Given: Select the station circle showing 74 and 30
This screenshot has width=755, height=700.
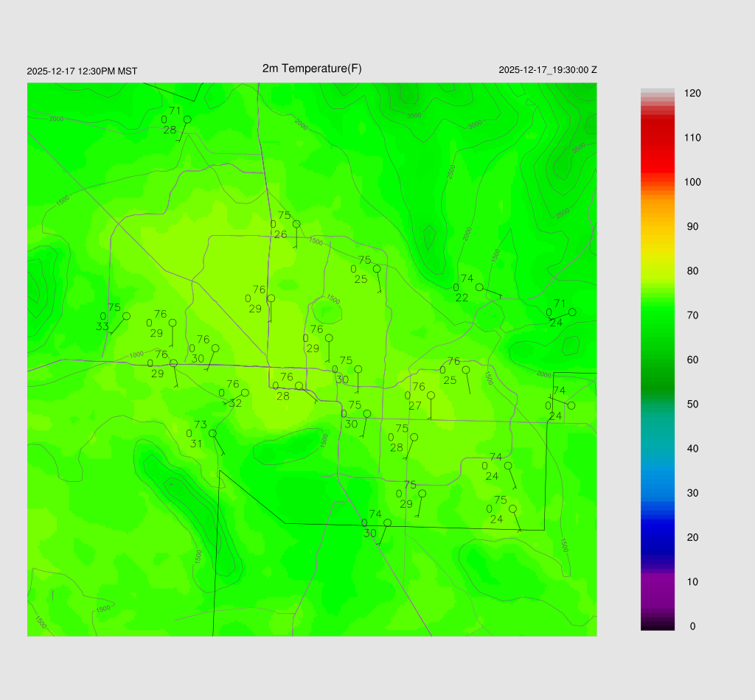Looking at the screenshot, I should [387, 522].
